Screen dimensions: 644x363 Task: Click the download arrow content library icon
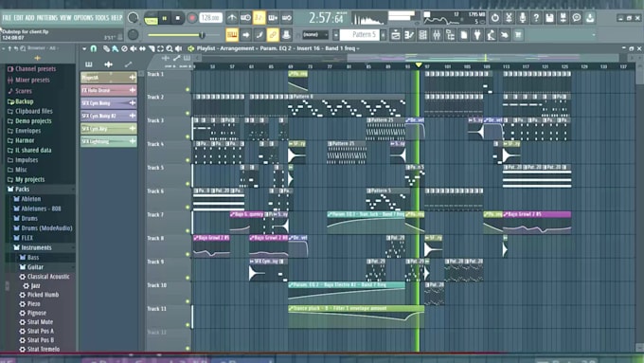pyautogui.click(x=590, y=18)
